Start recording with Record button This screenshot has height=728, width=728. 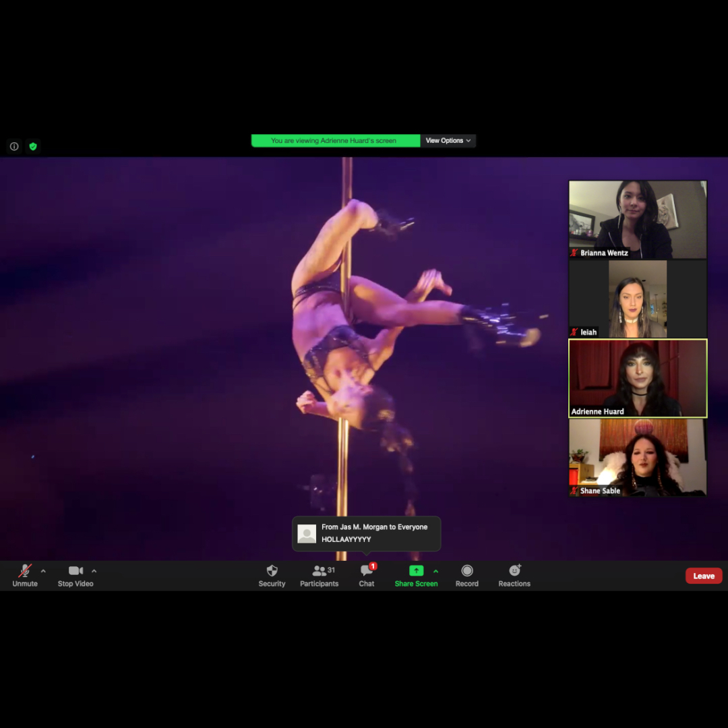point(466,575)
